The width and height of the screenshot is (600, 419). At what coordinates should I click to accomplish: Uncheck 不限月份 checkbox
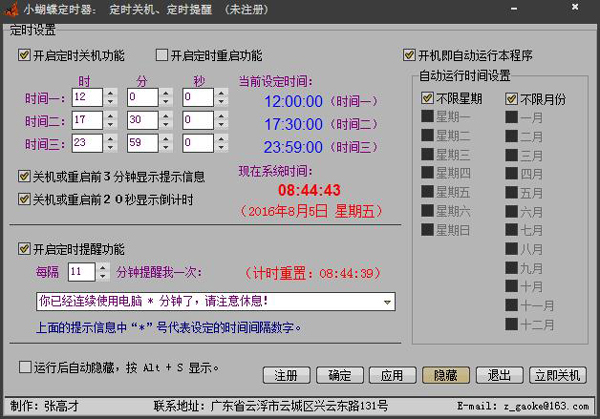(511, 99)
